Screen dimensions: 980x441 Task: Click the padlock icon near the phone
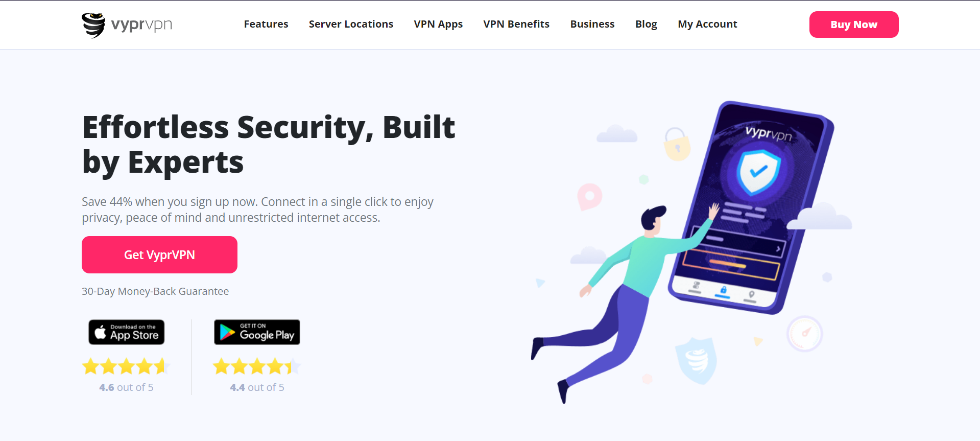tap(677, 144)
